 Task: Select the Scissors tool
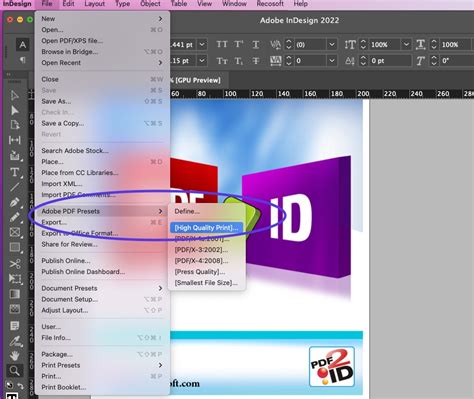coord(14,264)
